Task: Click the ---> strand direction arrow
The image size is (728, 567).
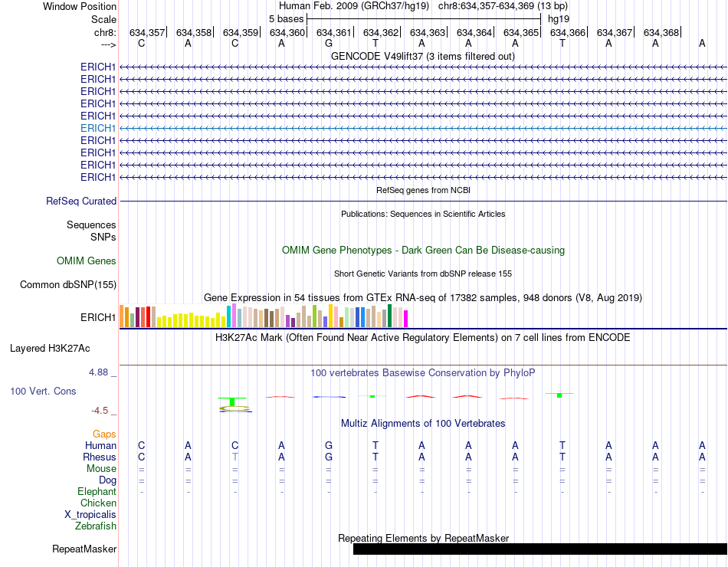Action: coord(108,44)
